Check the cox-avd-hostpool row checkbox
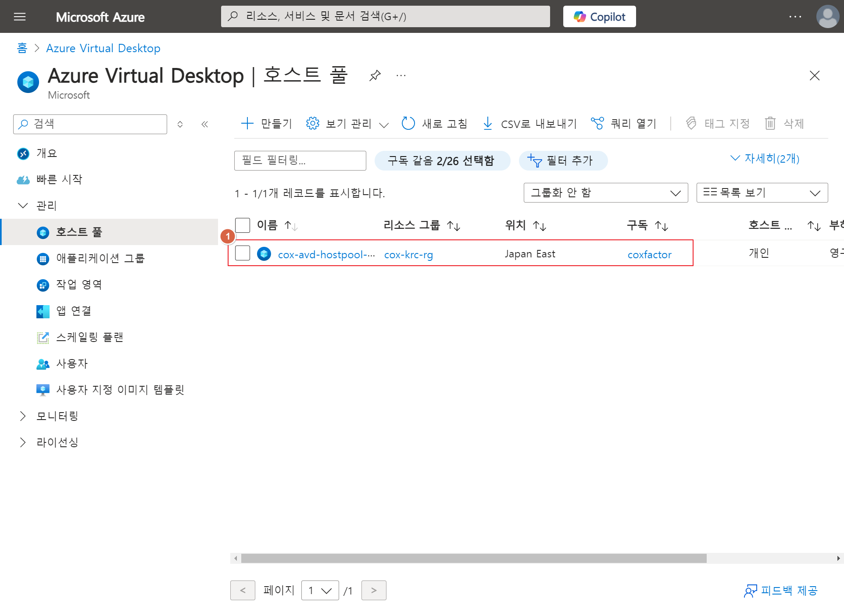This screenshot has width=844, height=616. (243, 253)
